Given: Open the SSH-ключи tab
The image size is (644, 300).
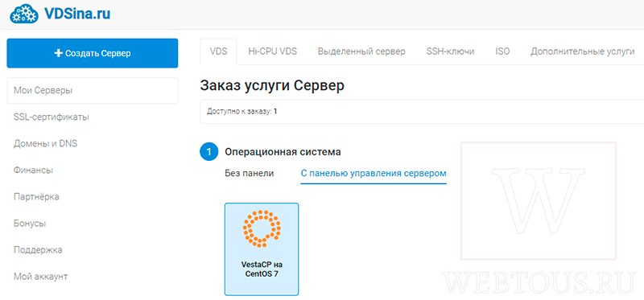Looking at the screenshot, I should [450, 51].
